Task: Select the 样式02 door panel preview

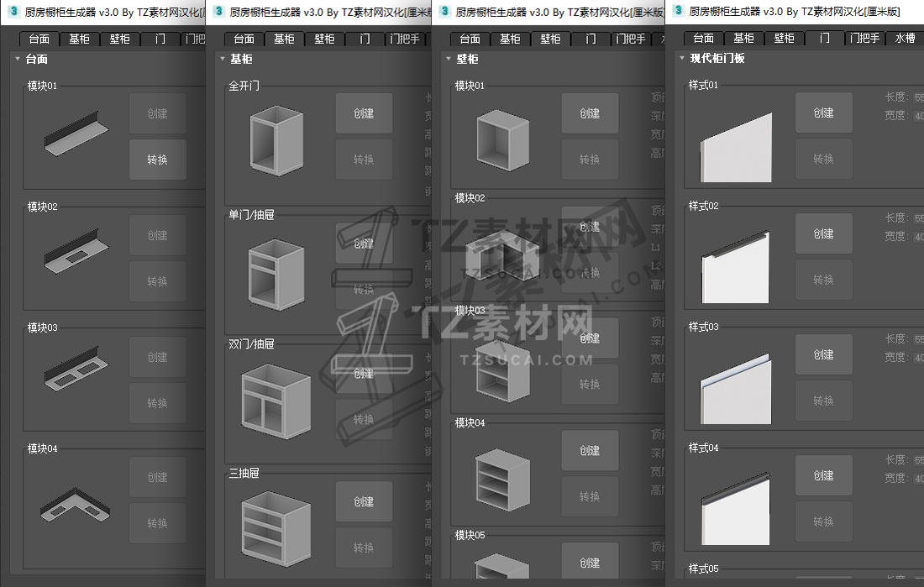Action: (736, 267)
